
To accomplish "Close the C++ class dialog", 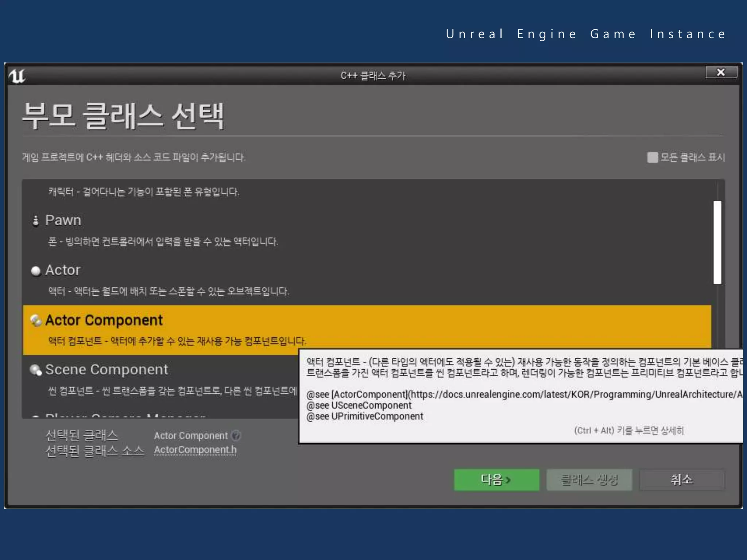I will [721, 72].
